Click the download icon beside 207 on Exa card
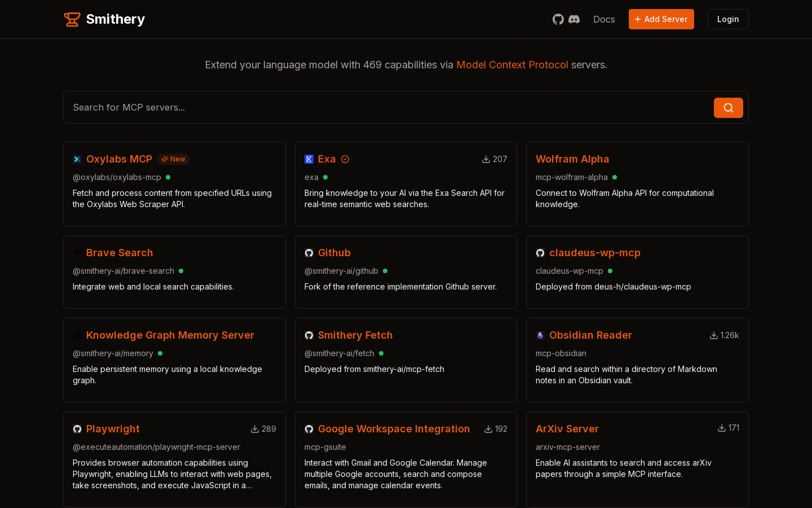This screenshot has width=812, height=508. tap(486, 159)
